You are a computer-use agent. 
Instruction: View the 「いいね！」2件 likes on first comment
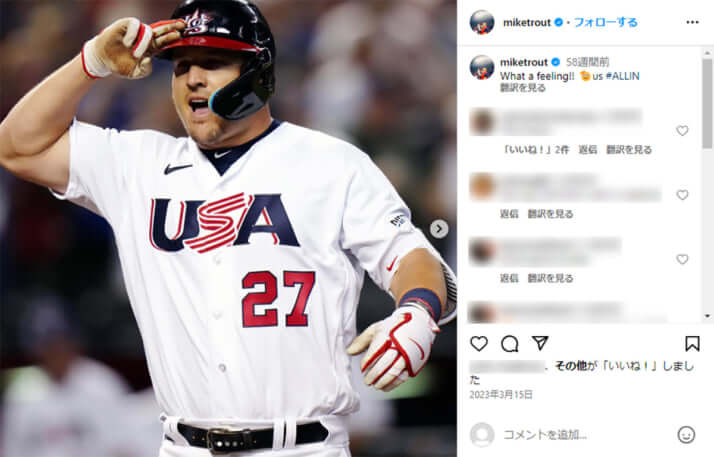coord(536,150)
